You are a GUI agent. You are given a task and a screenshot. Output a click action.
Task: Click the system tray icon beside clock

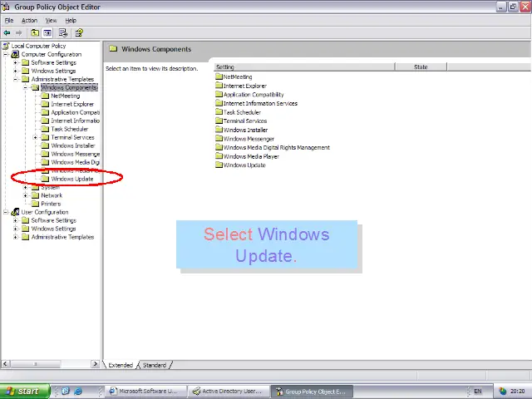(503, 392)
